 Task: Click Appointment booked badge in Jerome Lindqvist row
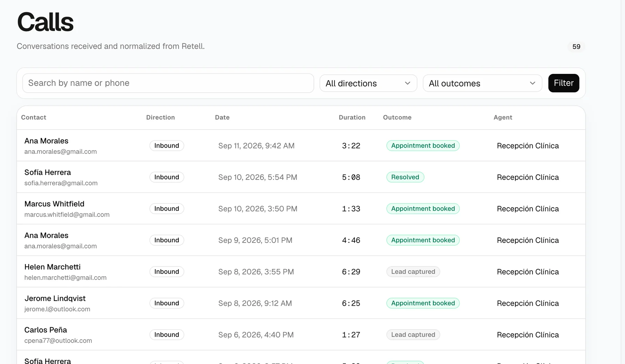click(x=423, y=303)
